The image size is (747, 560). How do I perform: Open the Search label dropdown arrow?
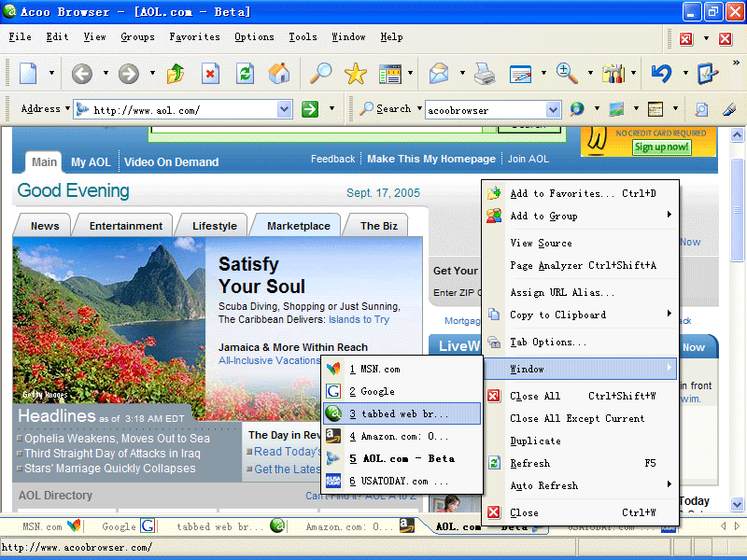[419, 108]
